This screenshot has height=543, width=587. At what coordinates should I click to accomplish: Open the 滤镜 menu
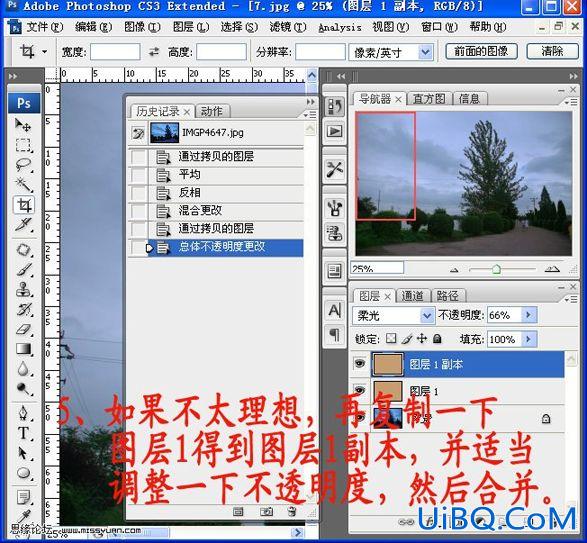pos(288,27)
